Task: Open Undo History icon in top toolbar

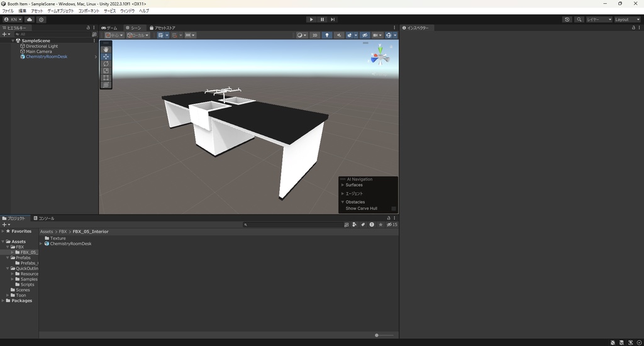Action: tap(567, 20)
